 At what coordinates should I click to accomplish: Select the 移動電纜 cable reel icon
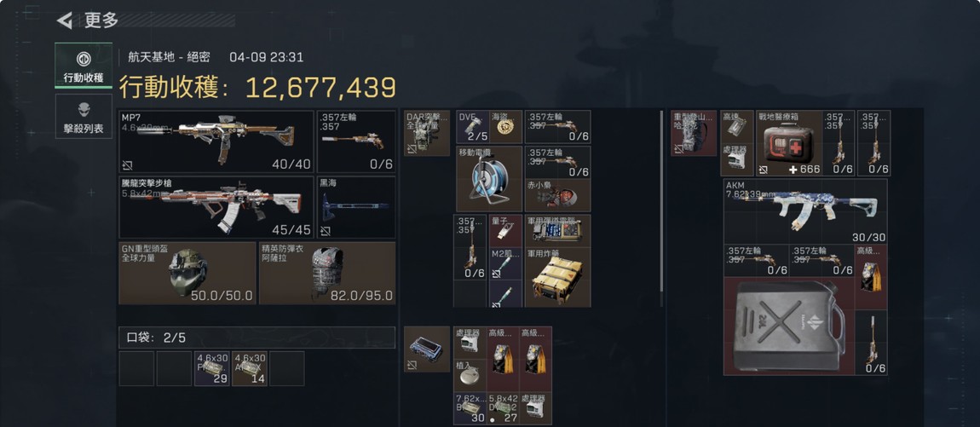coord(489,180)
